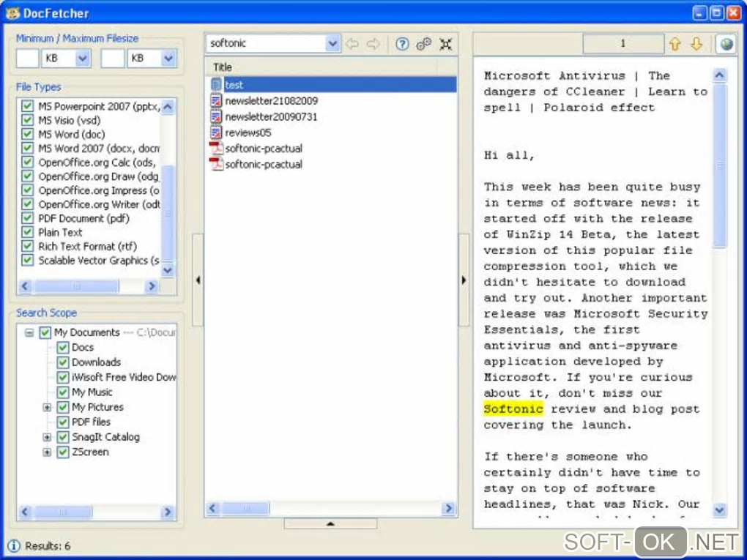This screenshot has height=560, width=747.
Task: Click the preview pane vertical scrollbar thumb
Action: pyautogui.click(x=719, y=165)
